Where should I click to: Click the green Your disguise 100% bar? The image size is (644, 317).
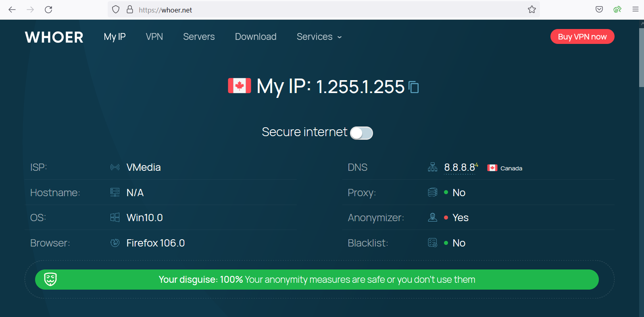[x=317, y=280]
